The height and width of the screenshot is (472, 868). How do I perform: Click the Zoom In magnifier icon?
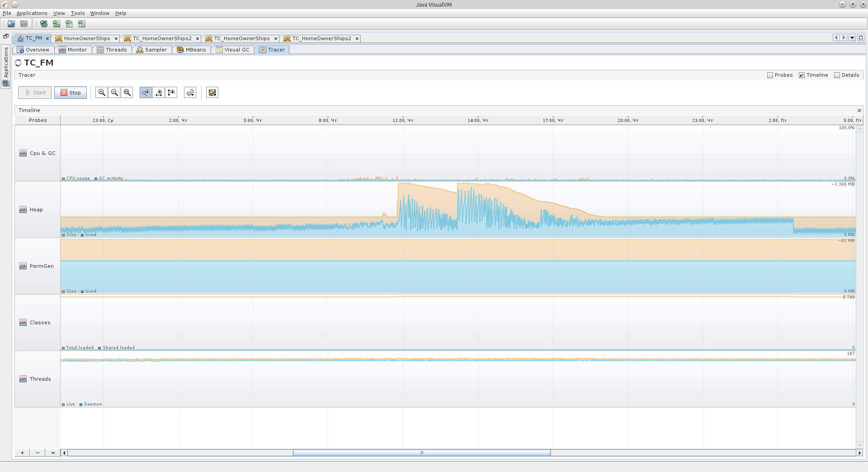(x=102, y=93)
